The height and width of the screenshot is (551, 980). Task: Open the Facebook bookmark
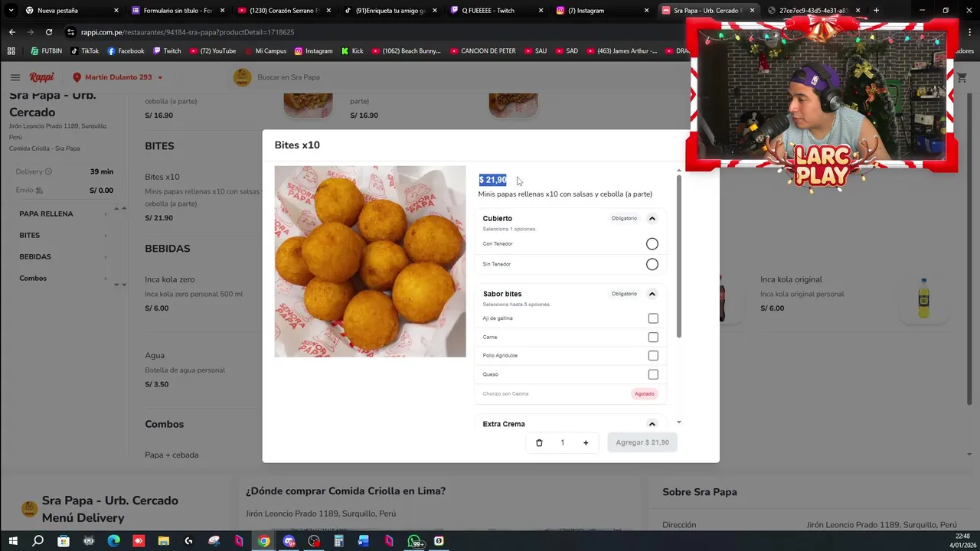pos(126,51)
